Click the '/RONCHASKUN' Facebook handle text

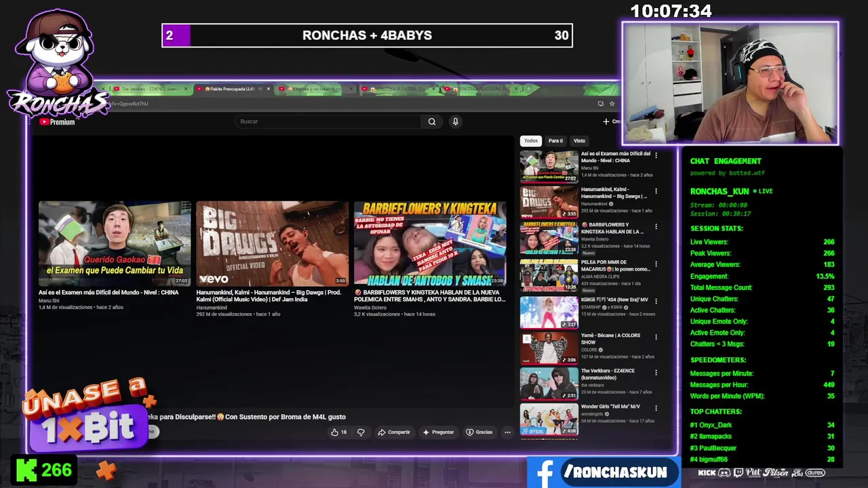pyautogui.click(x=616, y=472)
